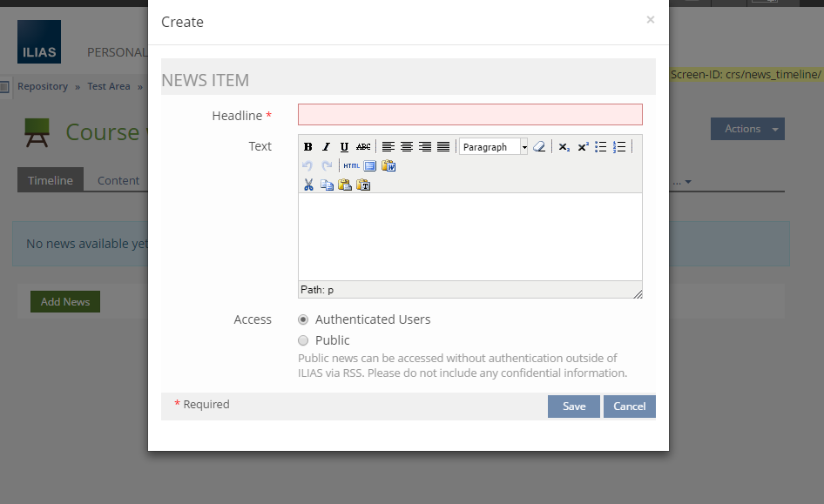Click the redo arrow in editor
Screen dimensions: 824x504
click(327, 166)
